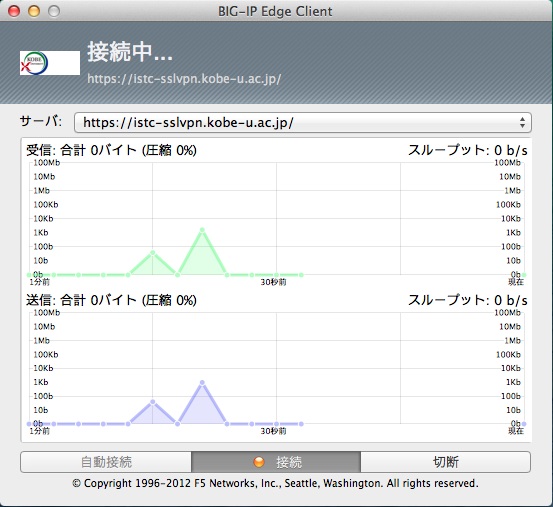This screenshot has width=553, height=507.
Task: Click the 切断 disconnect button
Action: (x=445, y=462)
